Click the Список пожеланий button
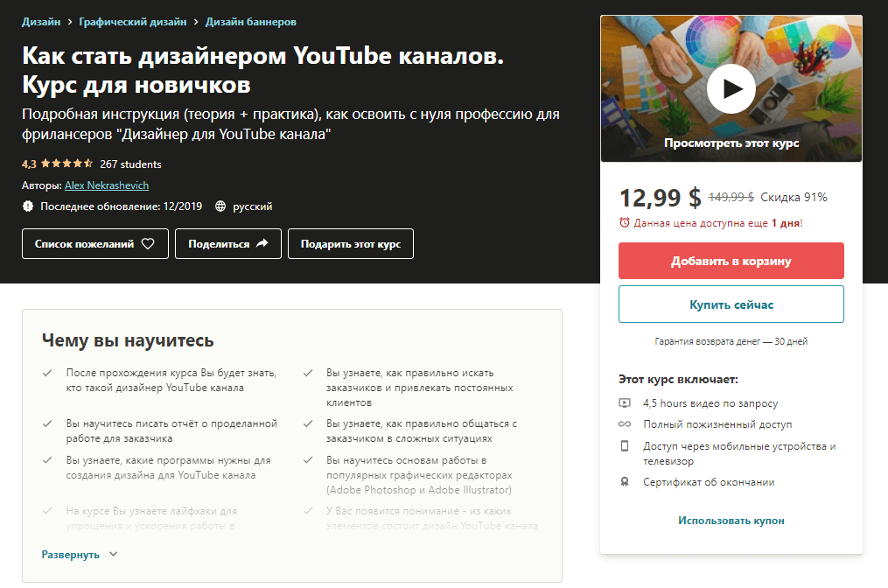Image resolution: width=888 pixels, height=588 pixels. click(95, 243)
